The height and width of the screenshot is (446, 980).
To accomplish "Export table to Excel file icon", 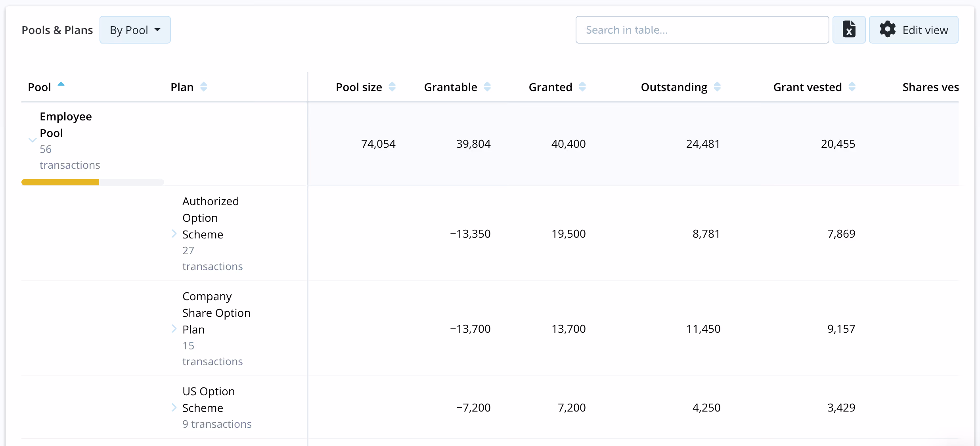I will coord(849,30).
